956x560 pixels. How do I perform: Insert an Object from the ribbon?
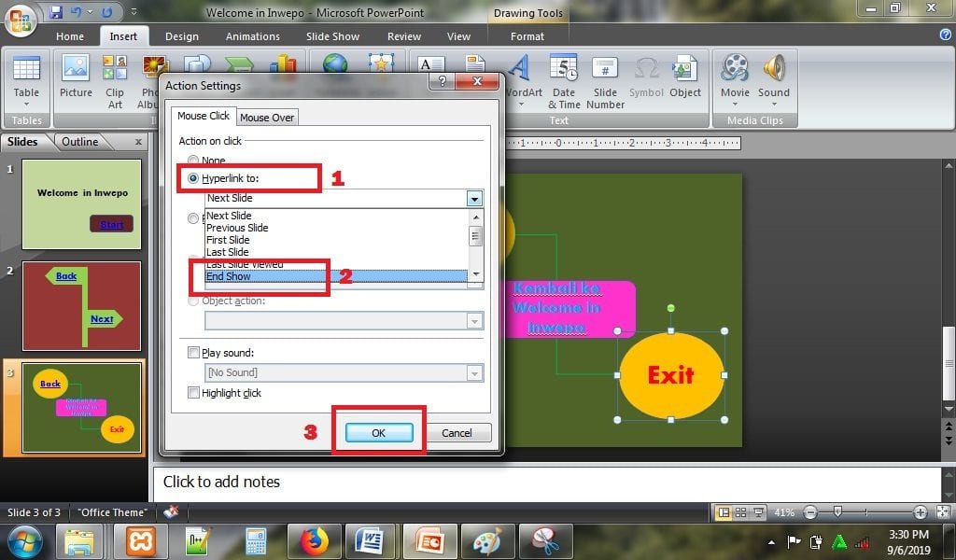(x=684, y=76)
